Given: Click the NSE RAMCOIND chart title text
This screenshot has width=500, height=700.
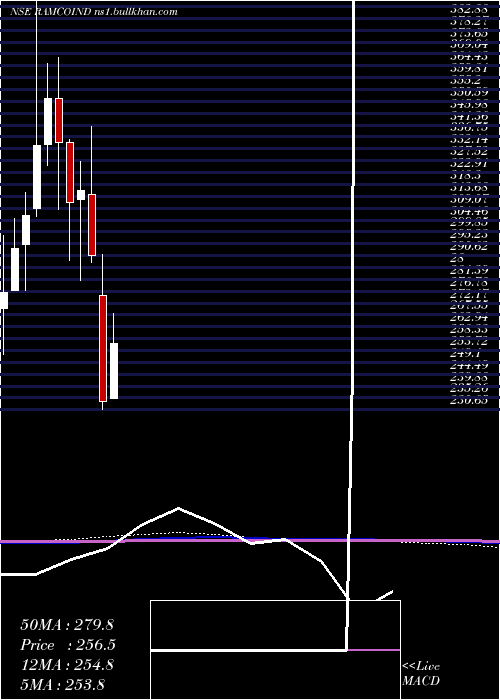Looking at the screenshot, I should pos(94,12).
